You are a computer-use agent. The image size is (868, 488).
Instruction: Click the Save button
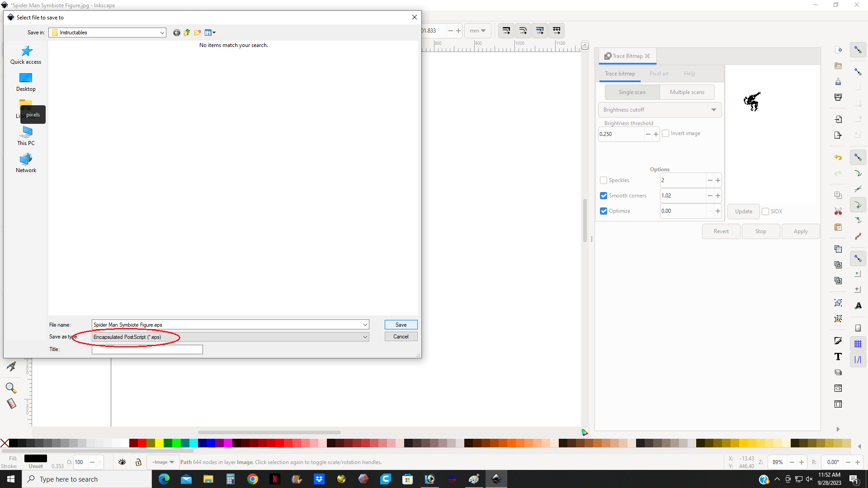tap(401, 325)
